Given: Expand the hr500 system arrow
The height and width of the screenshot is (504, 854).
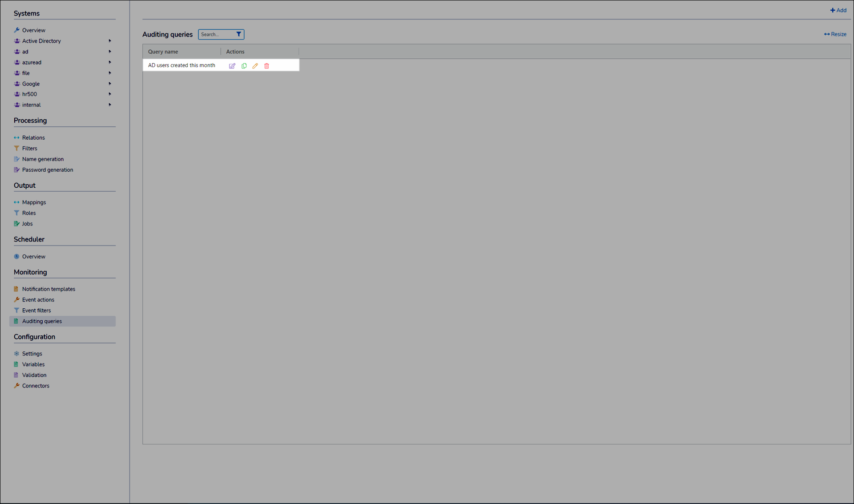Looking at the screenshot, I should click(x=110, y=94).
